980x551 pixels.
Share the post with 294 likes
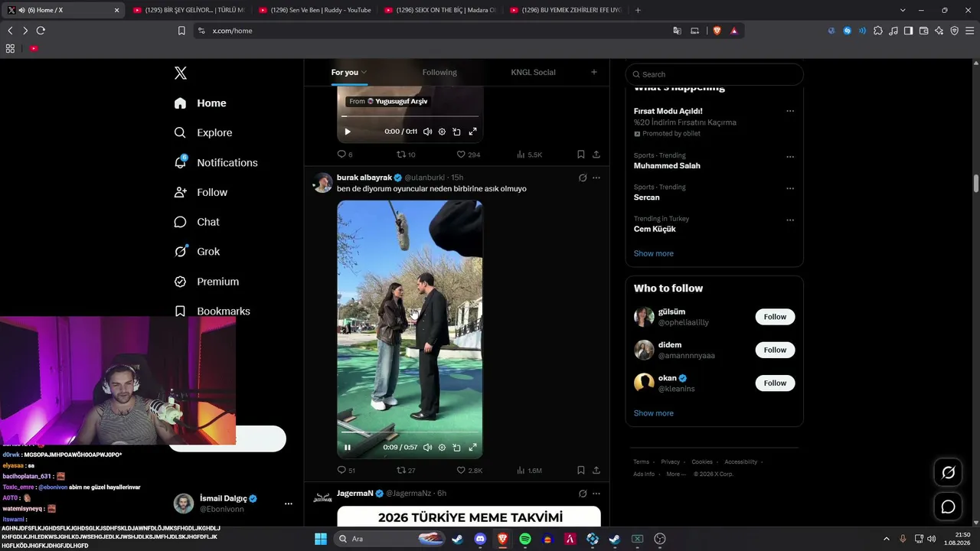pyautogui.click(x=596, y=155)
